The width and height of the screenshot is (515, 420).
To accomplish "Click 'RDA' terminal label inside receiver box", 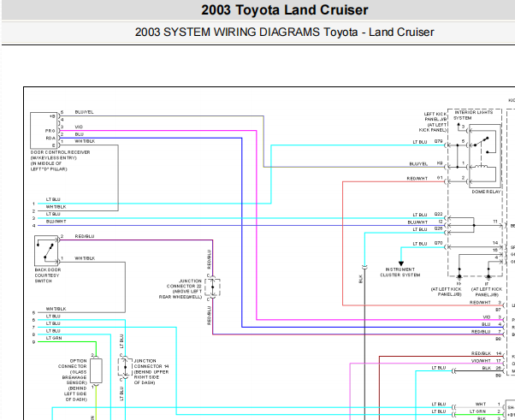I will [50, 138].
